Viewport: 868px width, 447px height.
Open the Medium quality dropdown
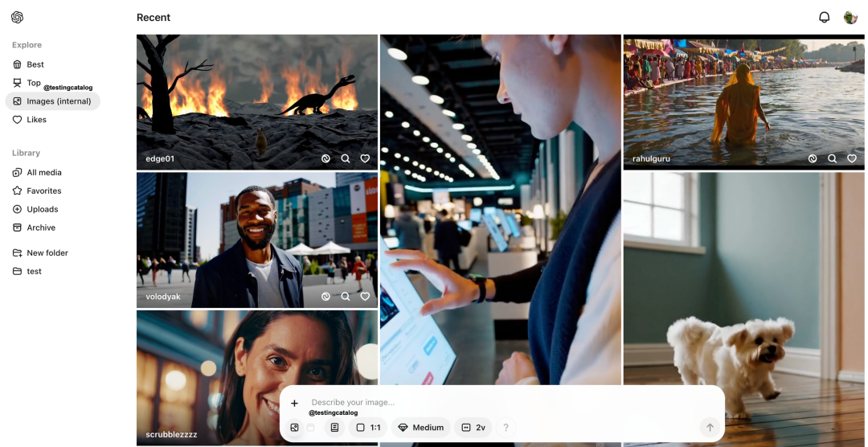(x=420, y=428)
